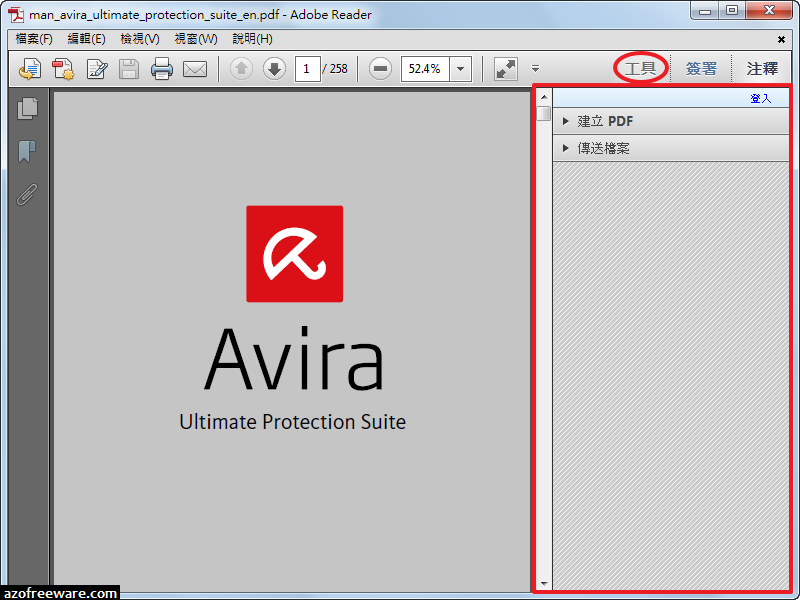Close the document with menu bar X

(x=781, y=39)
